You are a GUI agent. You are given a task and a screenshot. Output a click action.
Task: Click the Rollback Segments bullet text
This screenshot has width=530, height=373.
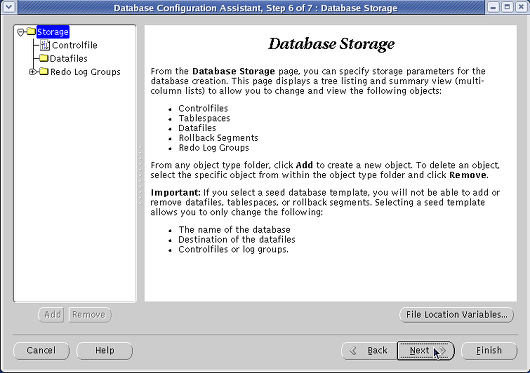(218, 138)
